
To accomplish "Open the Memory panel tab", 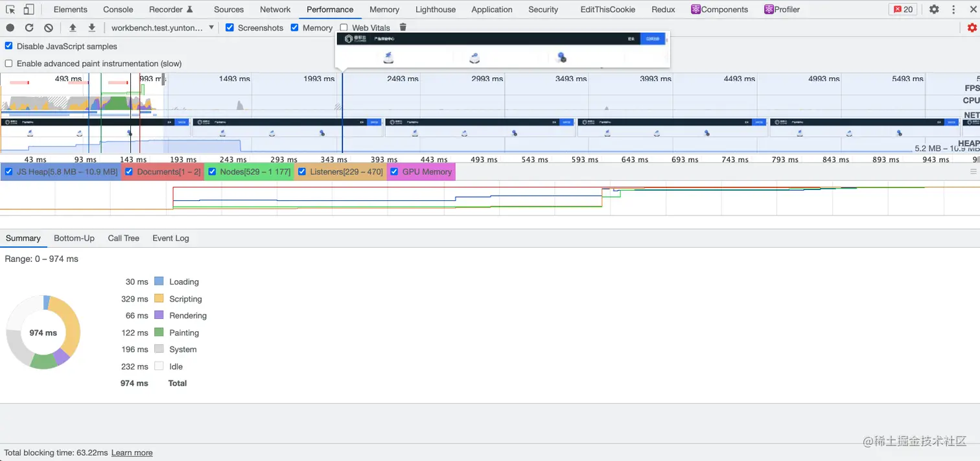I will pos(384,10).
